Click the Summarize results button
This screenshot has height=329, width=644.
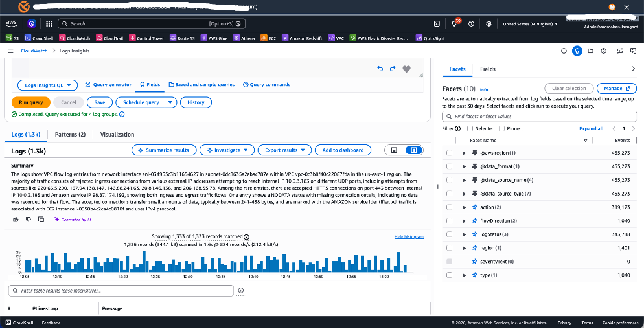click(x=164, y=150)
